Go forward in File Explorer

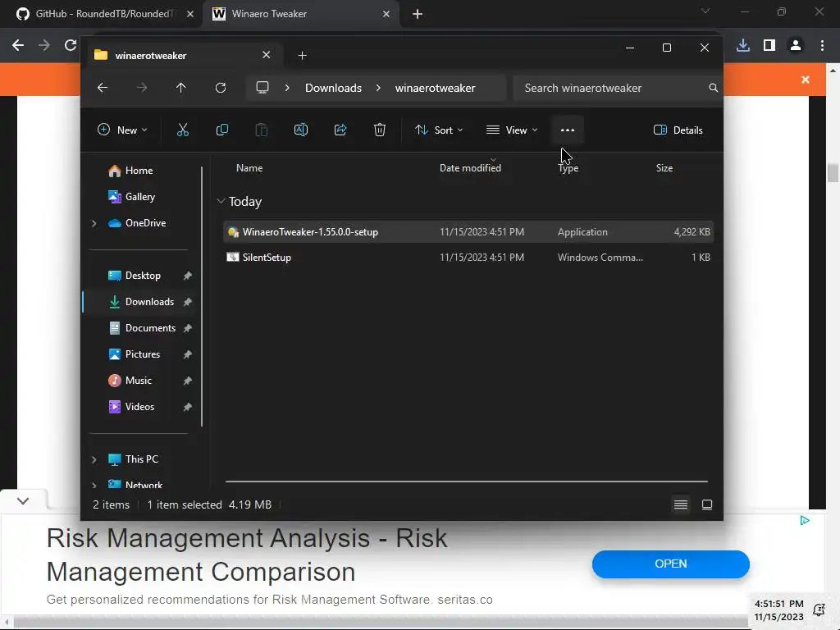click(x=142, y=88)
